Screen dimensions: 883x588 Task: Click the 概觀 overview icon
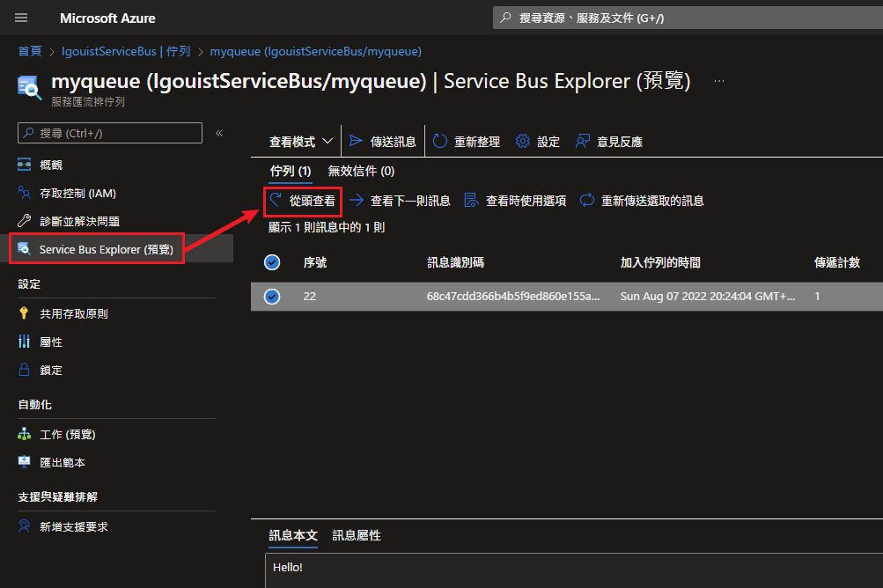[25, 165]
